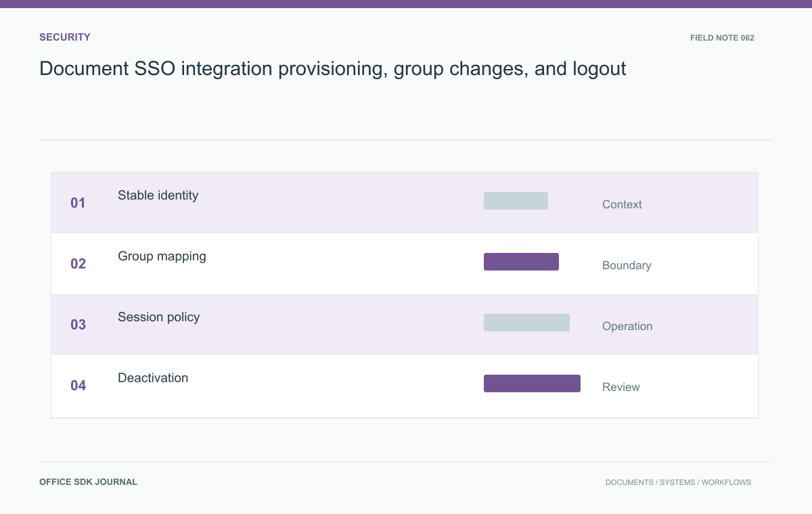Open the Stable identity row
This screenshot has height=514, width=812.
coord(405,203)
